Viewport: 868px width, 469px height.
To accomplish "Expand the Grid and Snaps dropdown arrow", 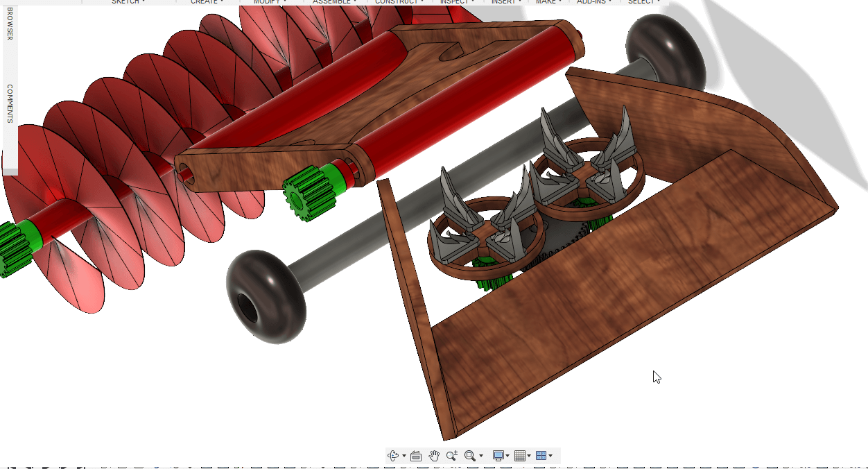I will (x=529, y=456).
